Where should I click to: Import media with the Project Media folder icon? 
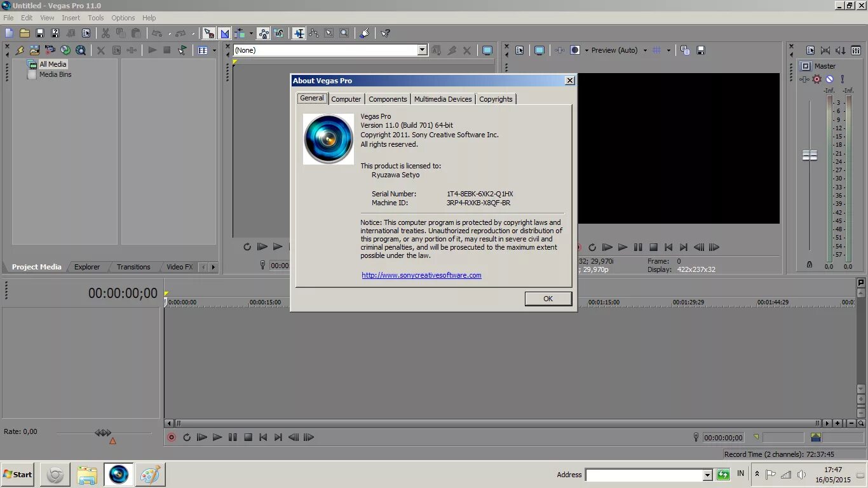coord(34,50)
